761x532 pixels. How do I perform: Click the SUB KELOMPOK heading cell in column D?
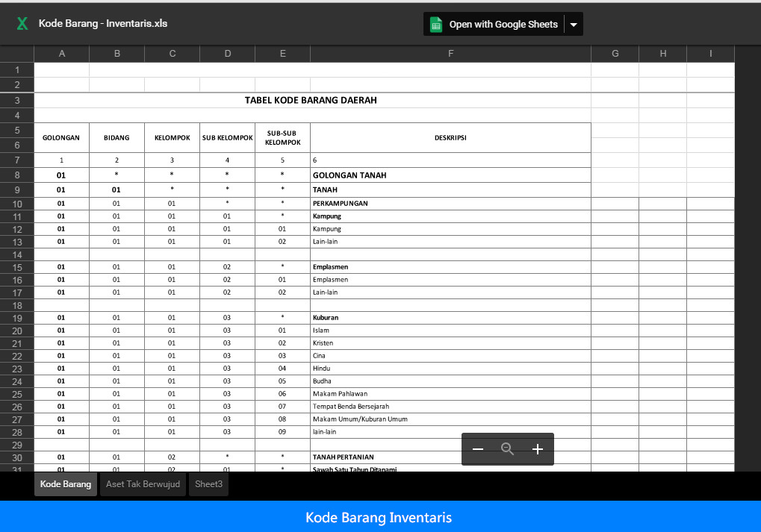tap(228, 138)
